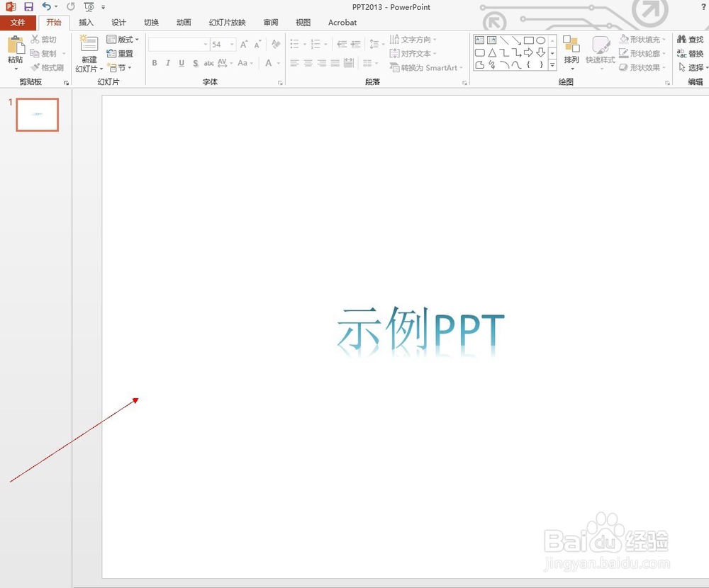Open Arrange (排列) menu
The width and height of the screenshot is (709, 588).
(571, 52)
